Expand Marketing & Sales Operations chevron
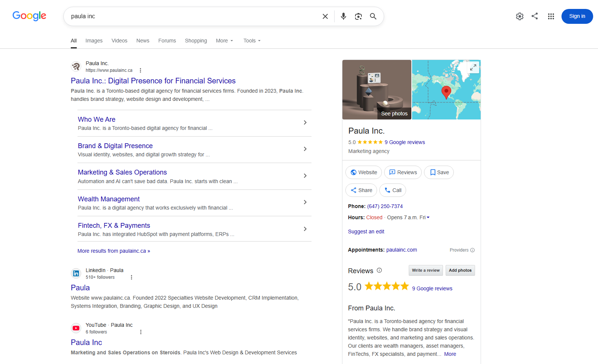The width and height of the screenshot is (598, 364). (x=305, y=176)
